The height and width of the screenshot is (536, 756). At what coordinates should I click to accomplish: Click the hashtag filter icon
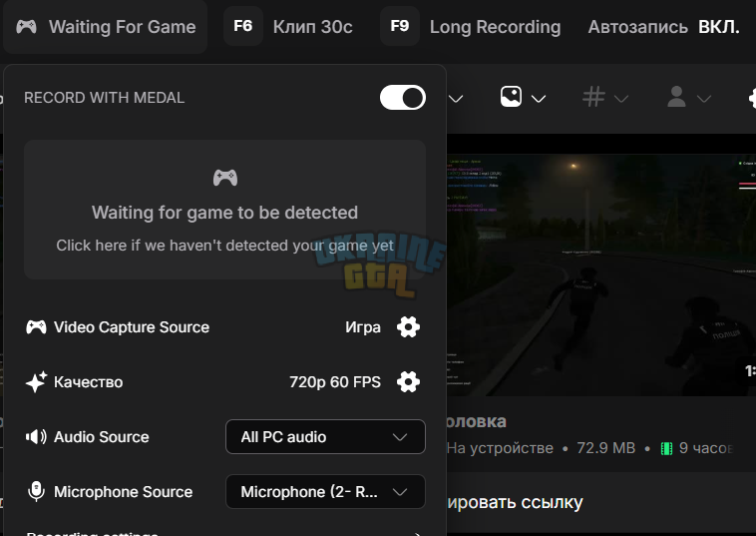click(x=593, y=97)
